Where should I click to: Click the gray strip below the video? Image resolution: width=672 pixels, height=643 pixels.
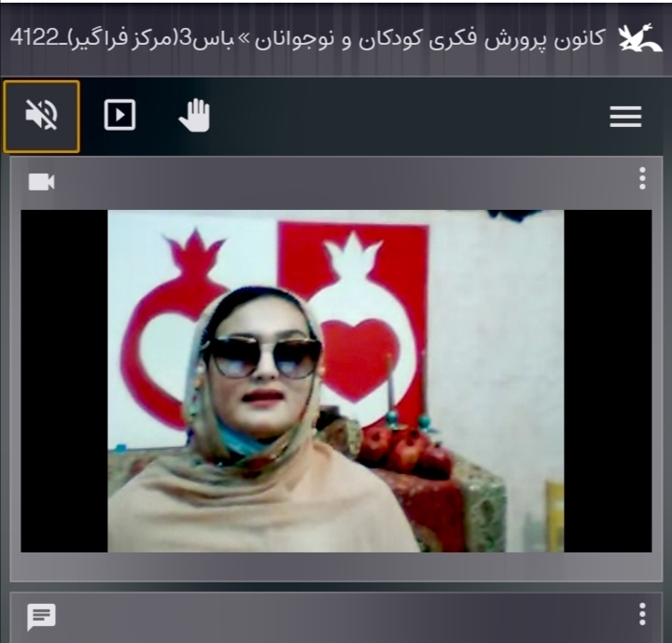tap(336, 566)
